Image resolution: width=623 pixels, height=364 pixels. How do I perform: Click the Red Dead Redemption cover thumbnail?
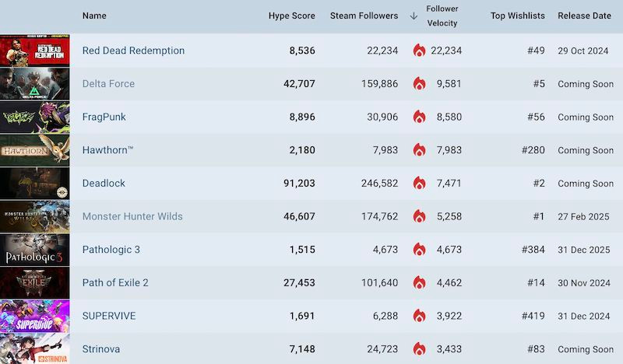coord(34,51)
